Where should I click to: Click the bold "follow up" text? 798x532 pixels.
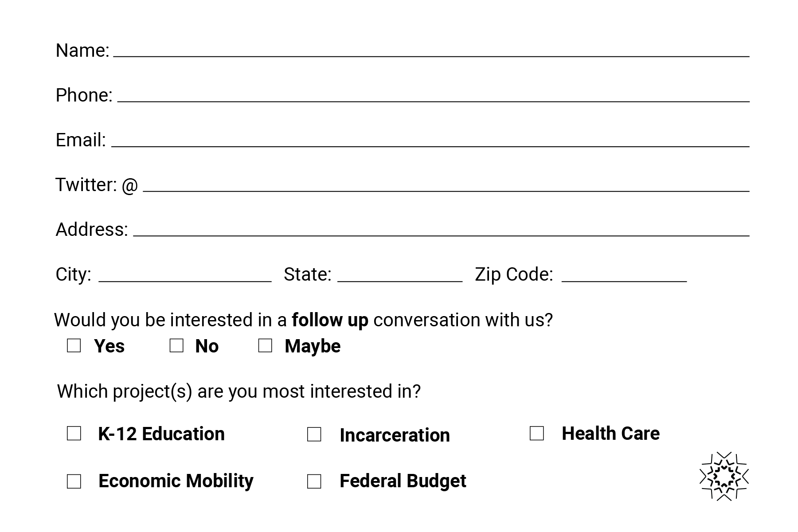330,320
